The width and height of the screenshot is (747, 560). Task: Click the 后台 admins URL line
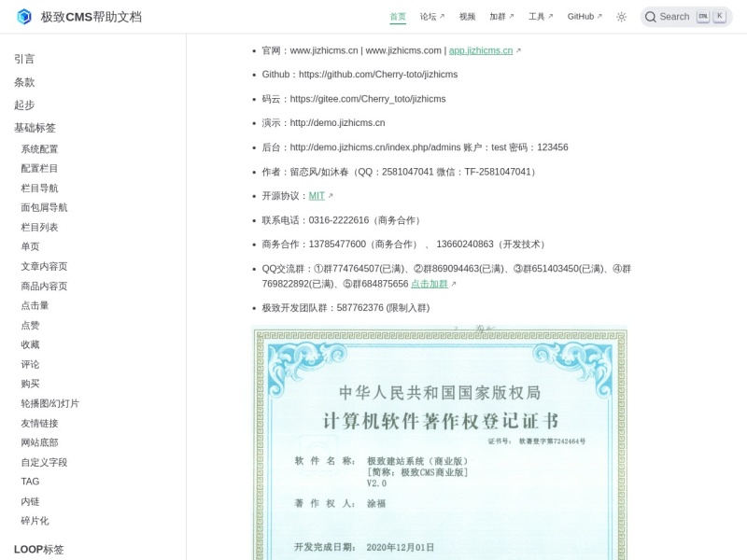point(415,147)
